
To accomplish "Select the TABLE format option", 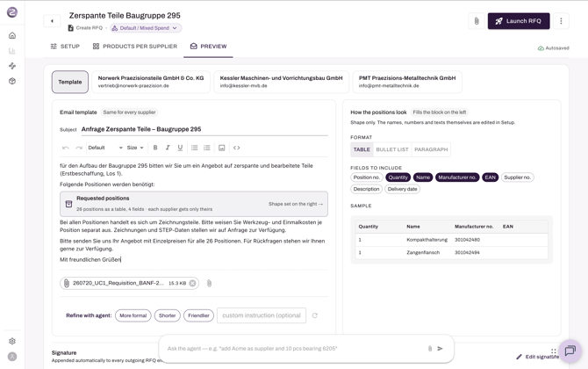I will (x=362, y=149).
